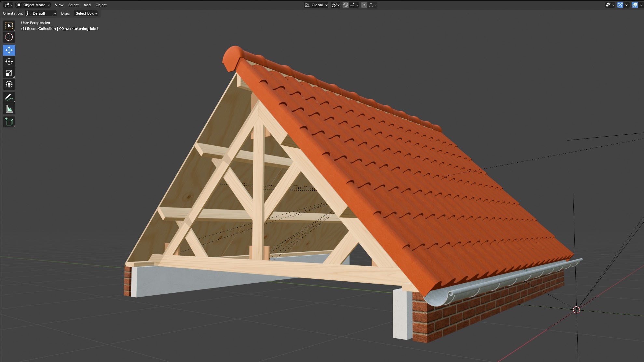Toggle viewport gizmos display
This screenshot has width=644, height=362.
tap(620, 5)
